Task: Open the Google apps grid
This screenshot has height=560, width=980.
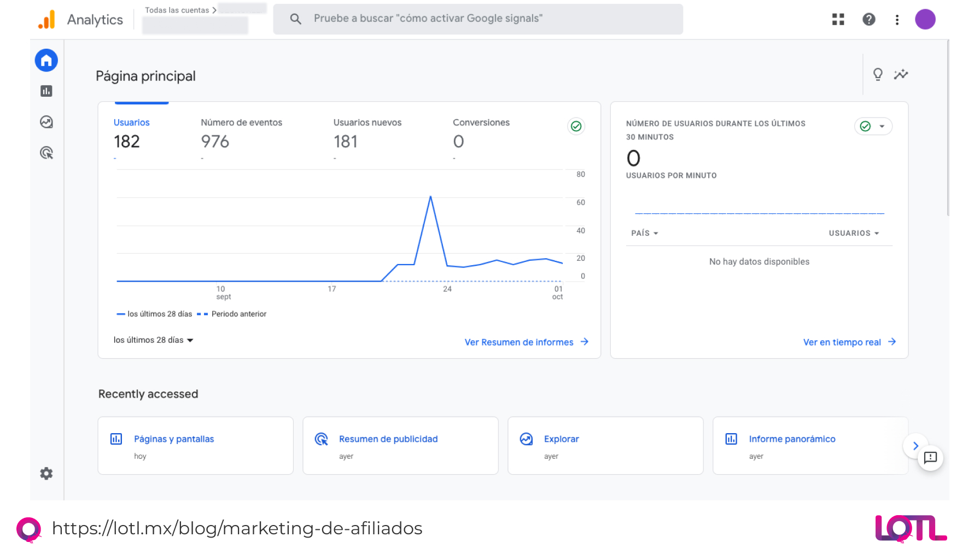Action: [x=838, y=19]
